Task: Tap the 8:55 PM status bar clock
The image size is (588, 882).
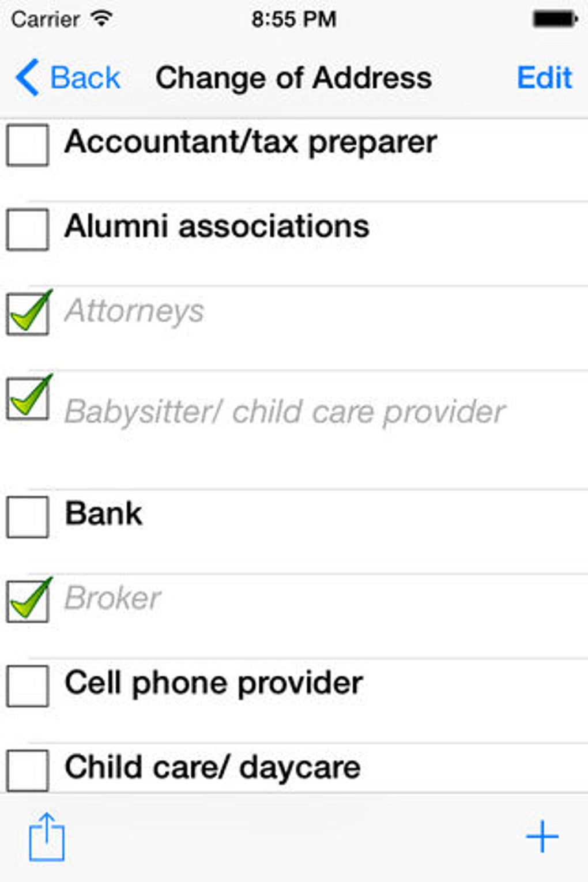Action: point(293,19)
